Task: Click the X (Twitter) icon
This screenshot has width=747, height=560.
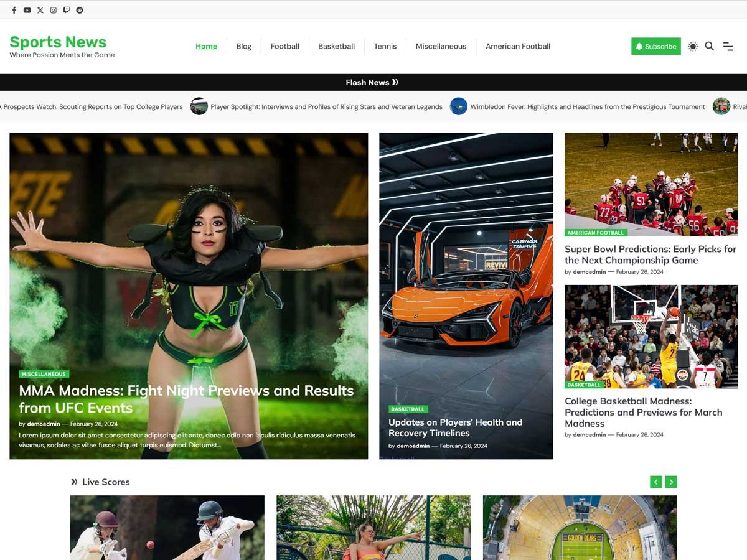Action: click(x=40, y=10)
